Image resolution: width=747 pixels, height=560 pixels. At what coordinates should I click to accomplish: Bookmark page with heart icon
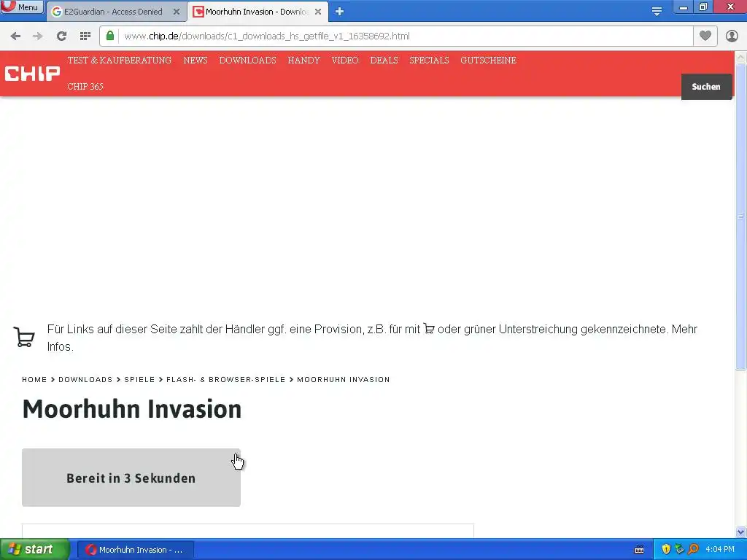click(705, 36)
